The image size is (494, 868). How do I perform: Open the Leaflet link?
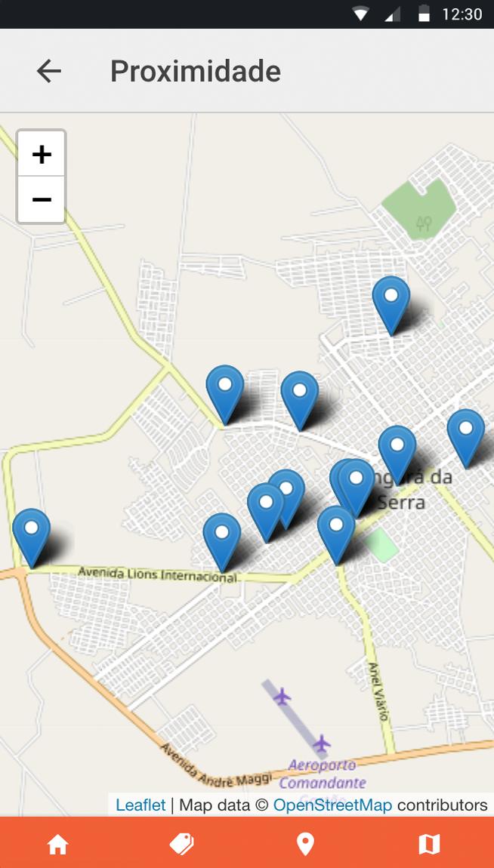(140, 805)
